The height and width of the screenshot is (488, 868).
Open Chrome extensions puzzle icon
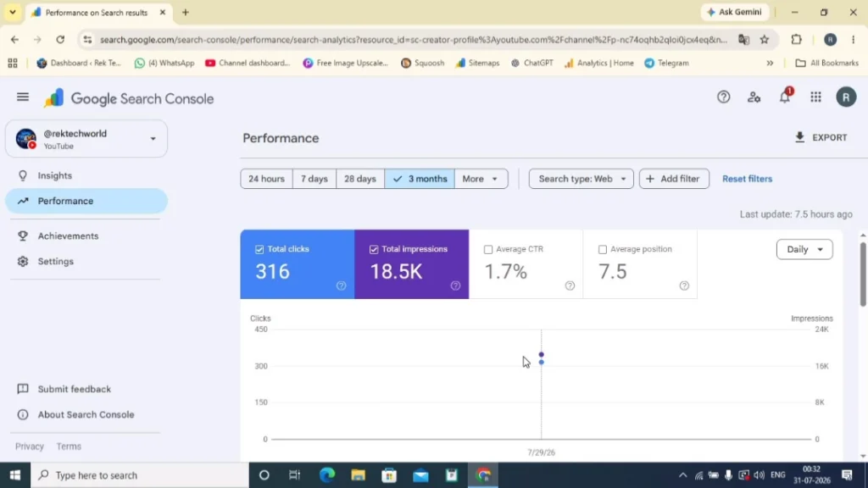(x=796, y=39)
